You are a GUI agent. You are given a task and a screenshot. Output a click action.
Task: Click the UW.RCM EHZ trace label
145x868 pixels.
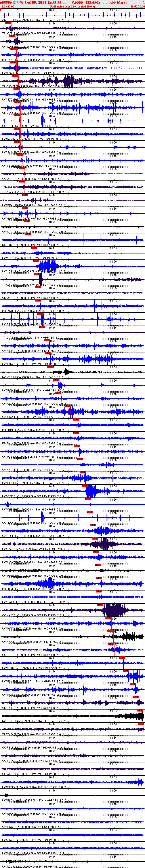[33, 391]
